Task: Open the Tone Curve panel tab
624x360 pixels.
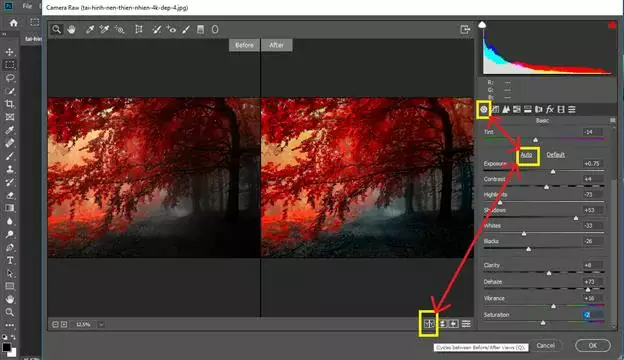Action: [495, 109]
